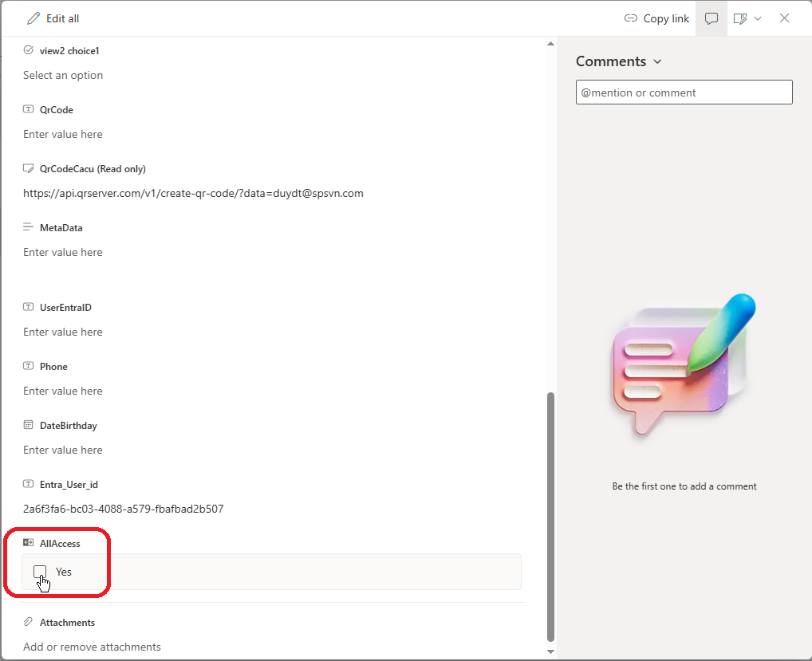Click the Edit all button label
The image size is (812, 661).
click(x=62, y=18)
